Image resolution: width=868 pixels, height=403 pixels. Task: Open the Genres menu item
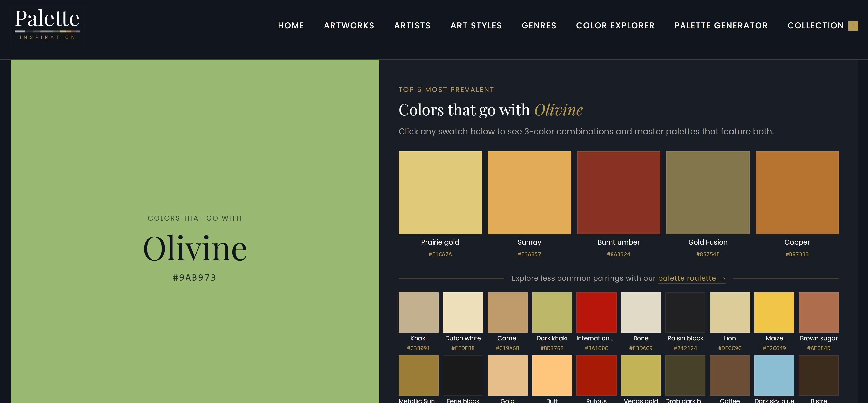pos(539,26)
